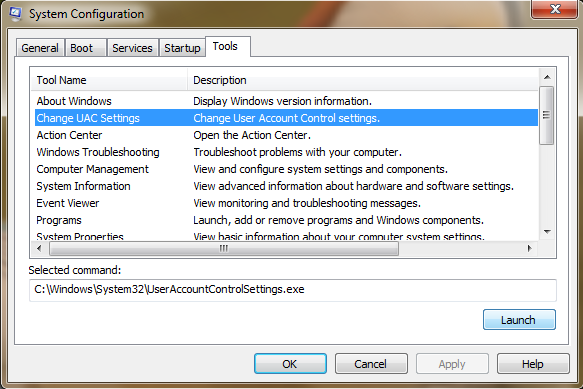Viewport: 583px width, 389px height.
Task: Select System Information in the tool list
Action: [286, 186]
